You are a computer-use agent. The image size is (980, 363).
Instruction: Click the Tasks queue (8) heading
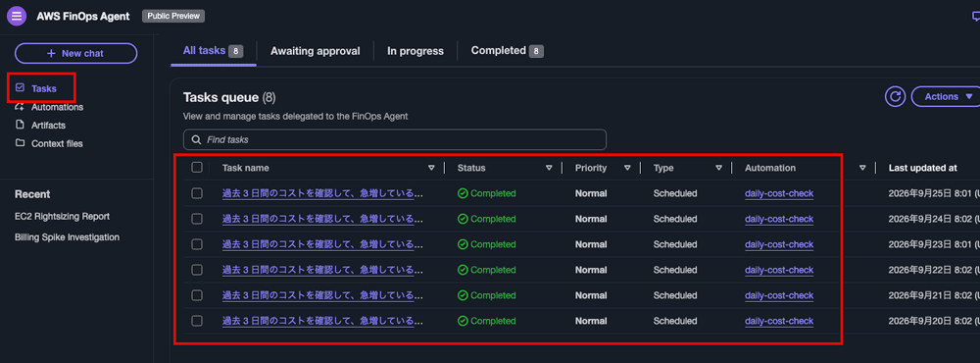point(229,97)
